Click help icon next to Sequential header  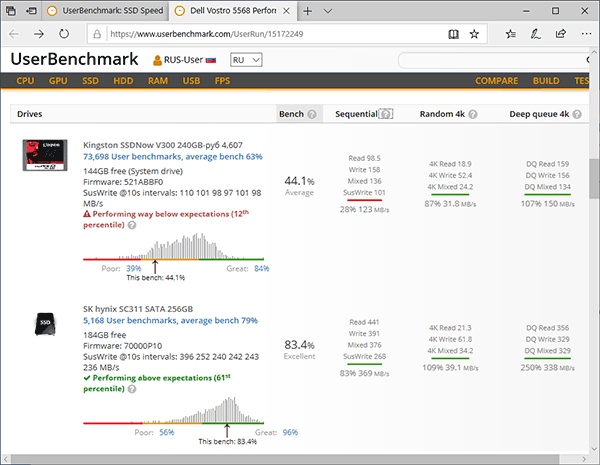pyautogui.click(x=385, y=114)
